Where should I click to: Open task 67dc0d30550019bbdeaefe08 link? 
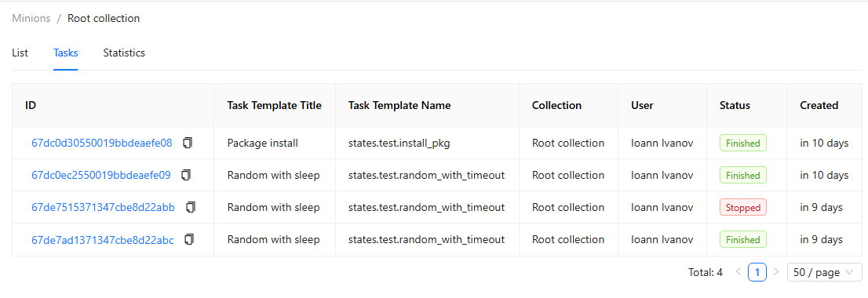(102, 144)
